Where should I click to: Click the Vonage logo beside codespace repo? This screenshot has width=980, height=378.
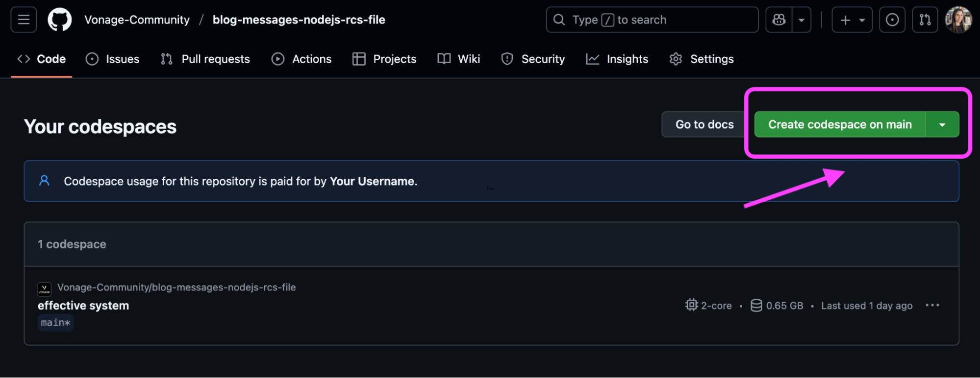44,289
